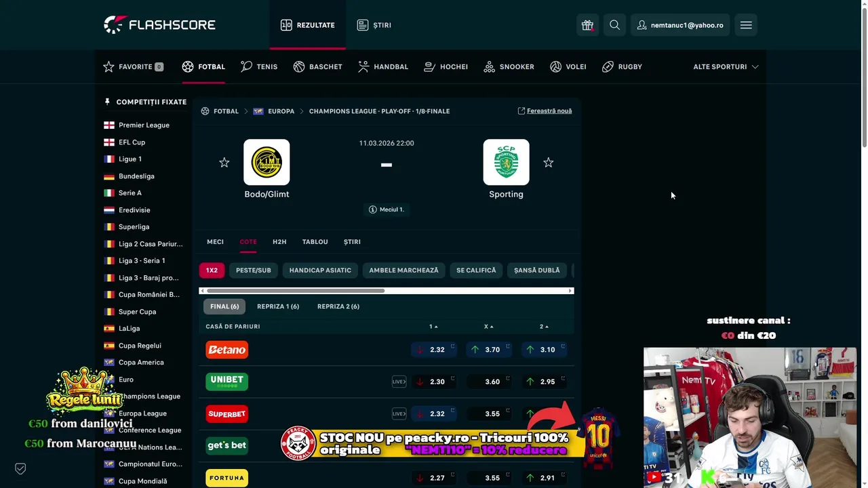Click Unibet away odds 2.95

coord(544,382)
